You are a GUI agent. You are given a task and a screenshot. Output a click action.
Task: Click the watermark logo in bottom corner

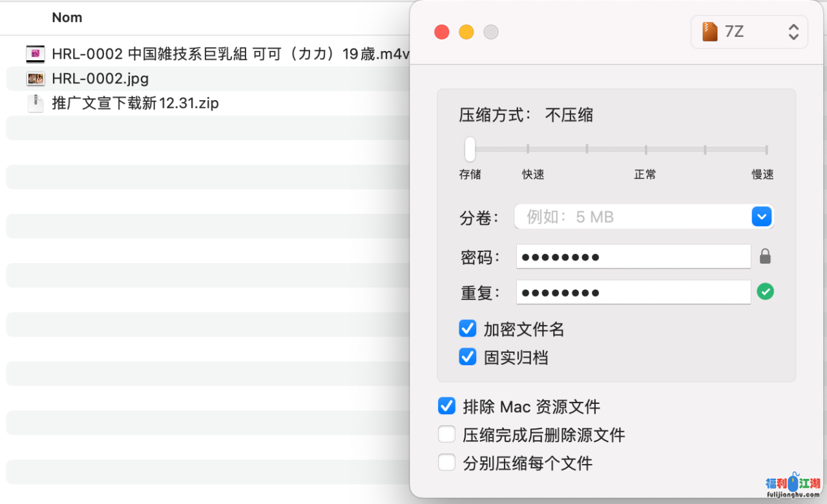pos(792,487)
